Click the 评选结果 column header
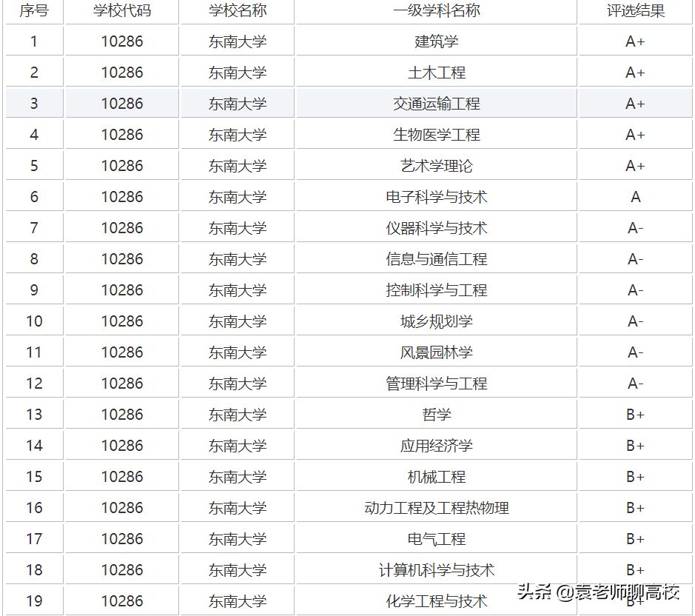The height and width of the screenshot is (616, 695). pyautogui.click(x=634, y=11)
